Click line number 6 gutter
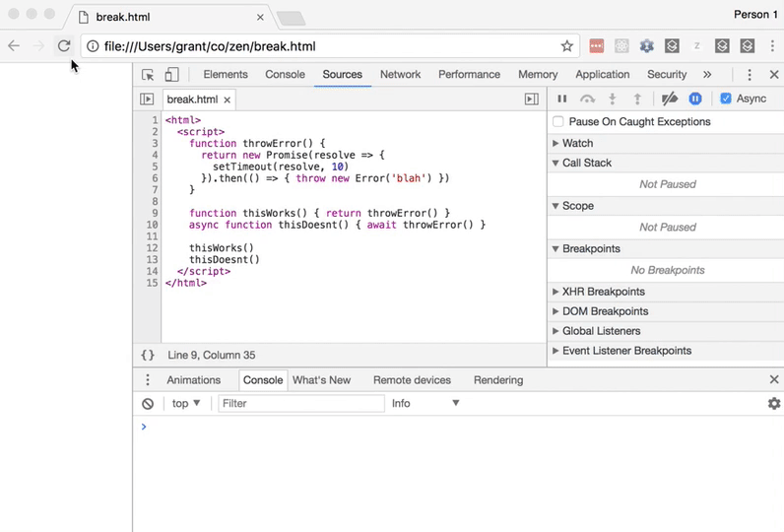Image resolution: width=784 pixels, height=532 pixels. pyautogui.click(x=155, y=178)
